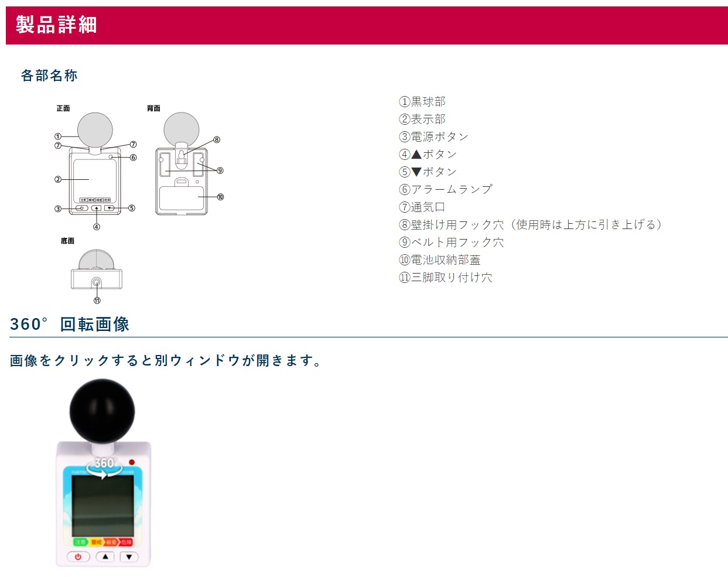Click the red alarm lamp on the product photo
Viewport: 728px width, 577px height.
pyautogui.click(x=132, y=462)
